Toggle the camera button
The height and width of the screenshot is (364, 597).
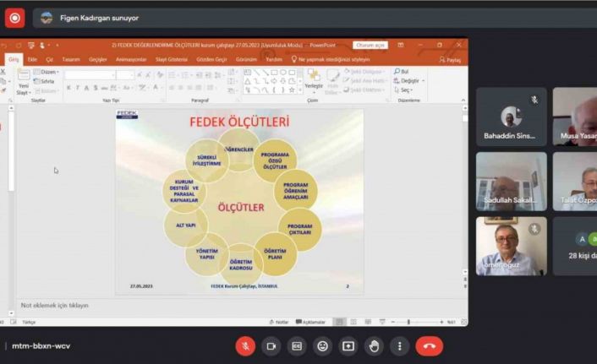coord(271,346)
